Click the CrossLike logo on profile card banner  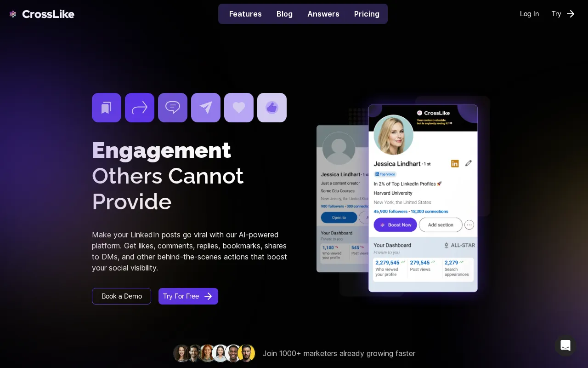(x=433, y=113)
